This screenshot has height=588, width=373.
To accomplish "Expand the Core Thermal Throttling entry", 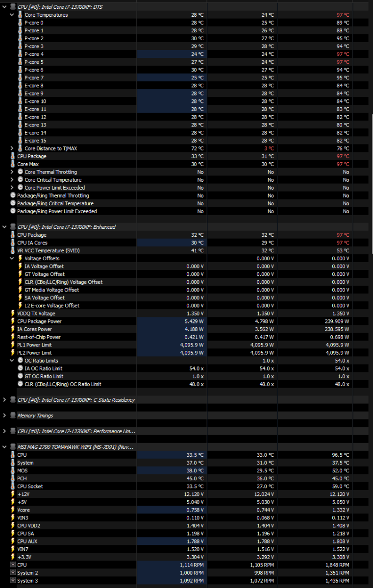I will tap(12, 172).
